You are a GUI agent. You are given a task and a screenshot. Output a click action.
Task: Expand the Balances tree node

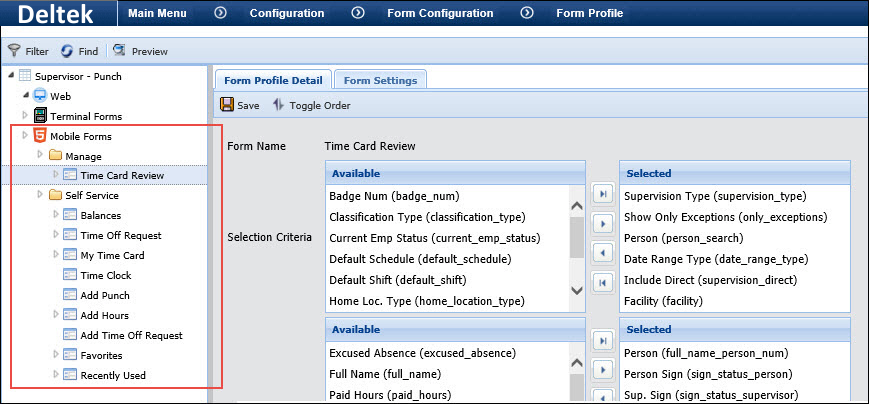pos(56,216)
